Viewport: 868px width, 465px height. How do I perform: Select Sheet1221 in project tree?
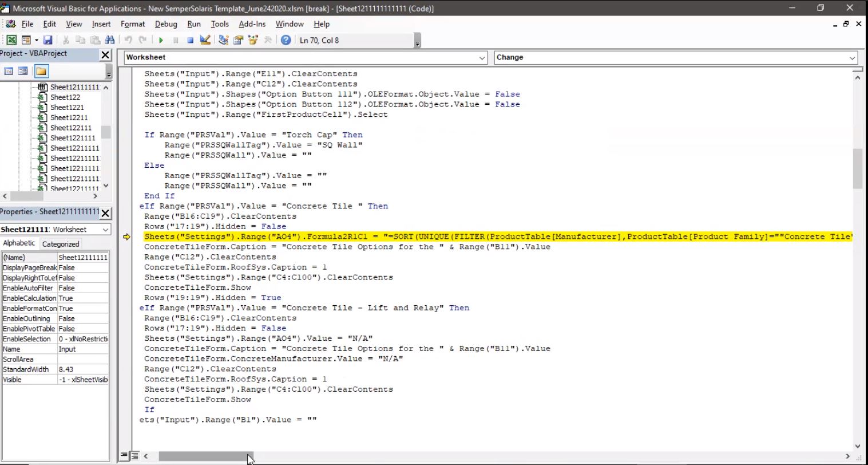pos(67,107)
